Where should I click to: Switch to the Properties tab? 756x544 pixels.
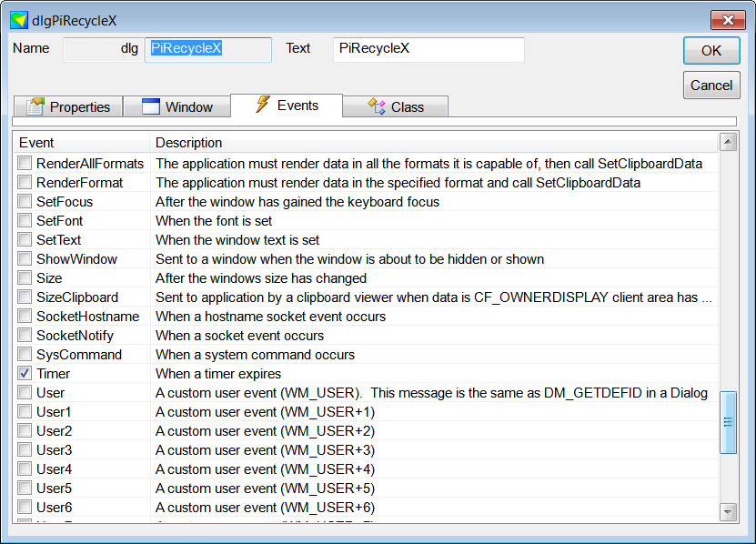click(x=68, y=106)
